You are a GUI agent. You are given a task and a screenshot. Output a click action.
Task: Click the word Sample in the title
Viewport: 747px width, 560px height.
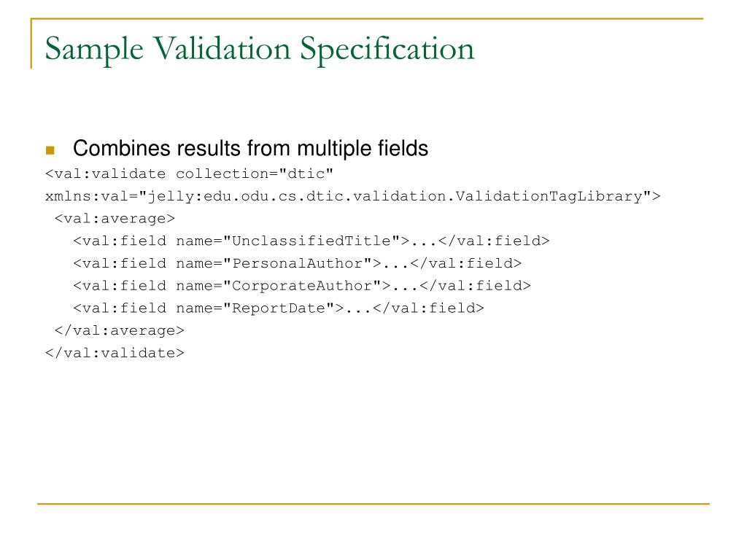[x=94, y=50]
